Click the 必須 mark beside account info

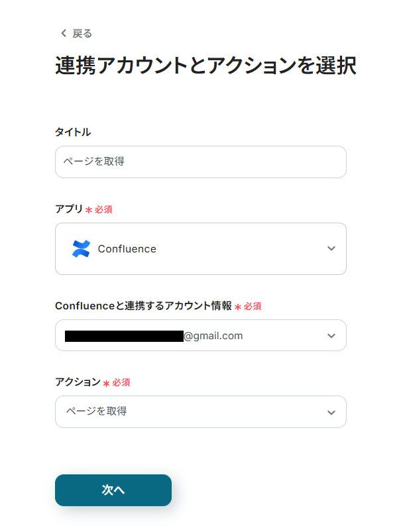pos(253,306)
